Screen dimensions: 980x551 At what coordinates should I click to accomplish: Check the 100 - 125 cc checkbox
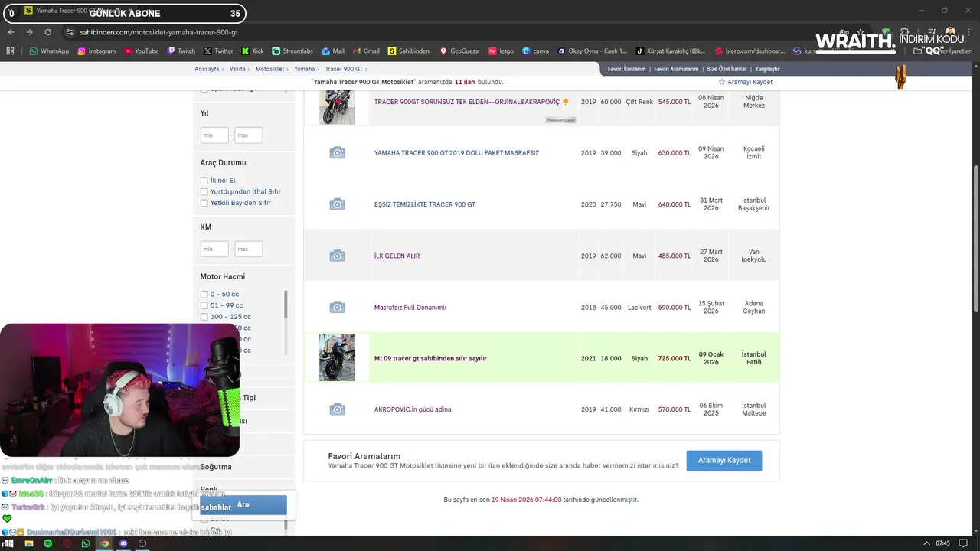pos(204,317)
